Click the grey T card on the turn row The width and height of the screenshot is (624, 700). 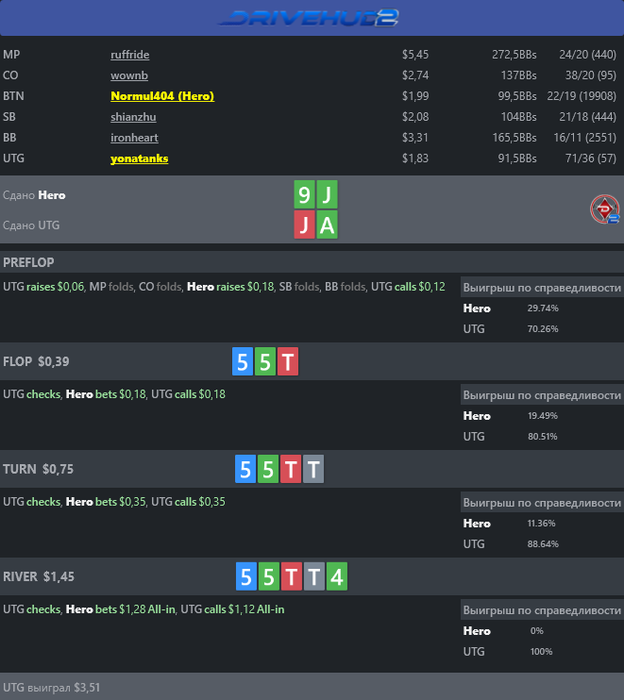tap(313, 469)
